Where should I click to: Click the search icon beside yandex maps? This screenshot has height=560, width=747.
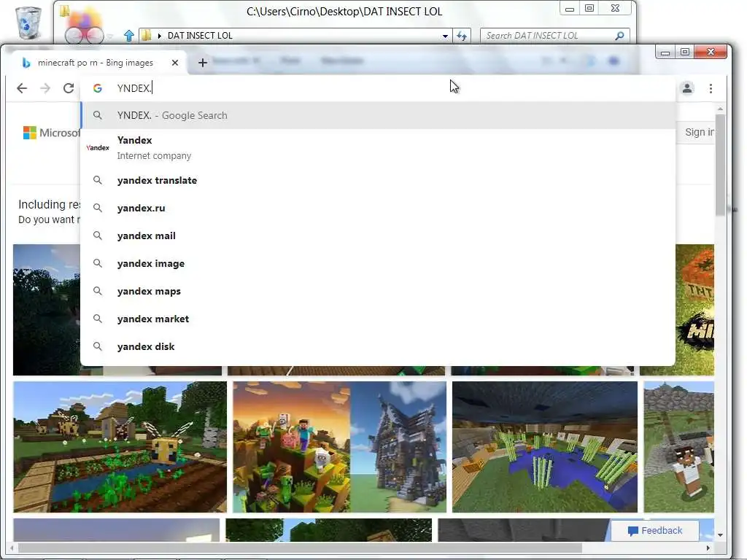pos(98,290)
